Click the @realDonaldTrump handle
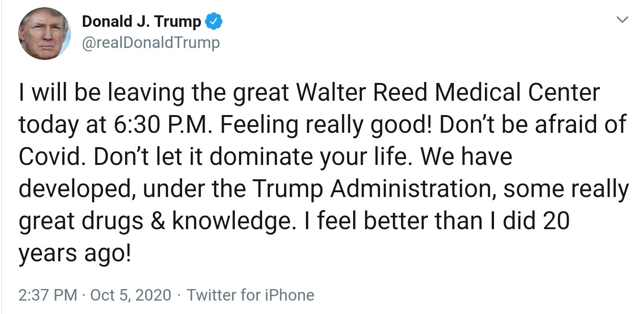This screenshot has width=644, height=314. coord(151,43)
